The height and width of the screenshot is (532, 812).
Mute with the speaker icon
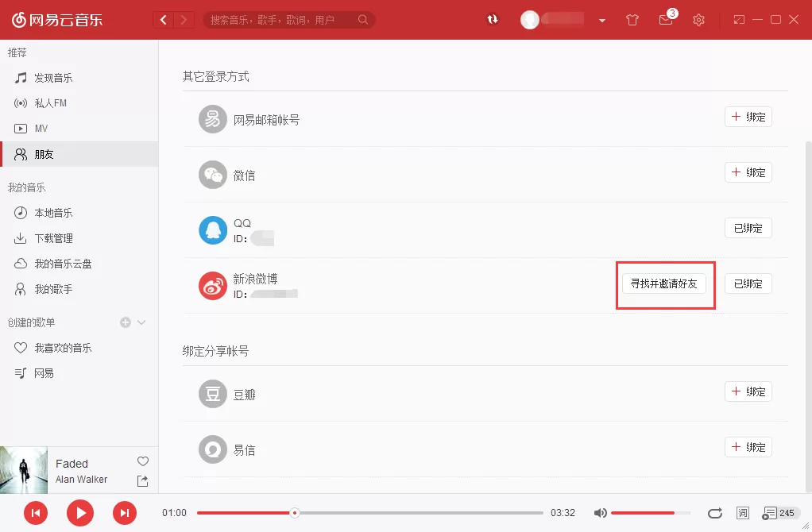(600, 513)
